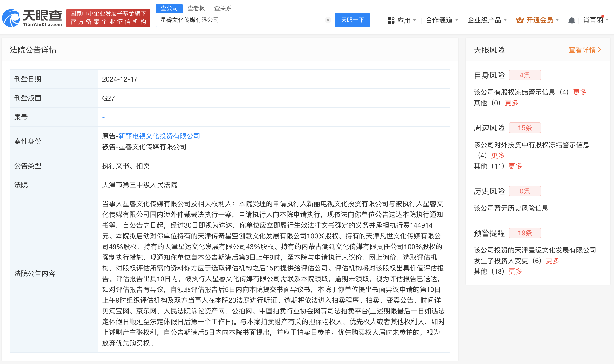Click the 15条 周边风险 badge
Viewport: 614px width, 364px height.
[525, 128]
